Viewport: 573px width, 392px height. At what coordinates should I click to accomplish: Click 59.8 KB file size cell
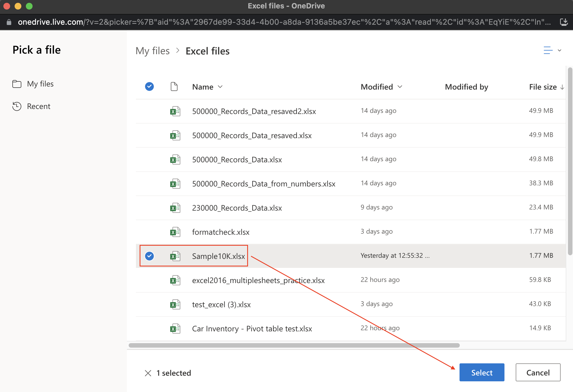[x=540, y=280]
